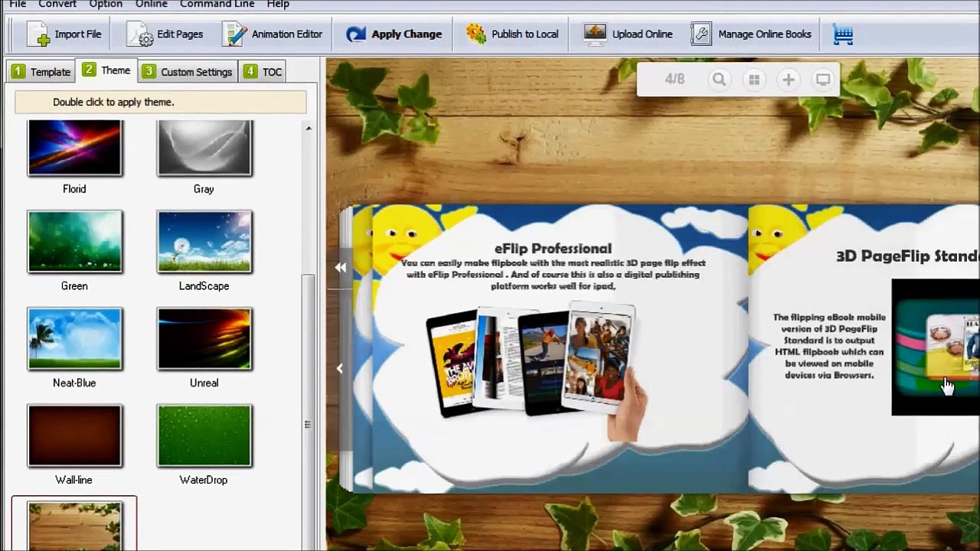Screen dimensions: 980x551
Task: Select the wood ivy theme thumbnail
Action: [74, 526]
